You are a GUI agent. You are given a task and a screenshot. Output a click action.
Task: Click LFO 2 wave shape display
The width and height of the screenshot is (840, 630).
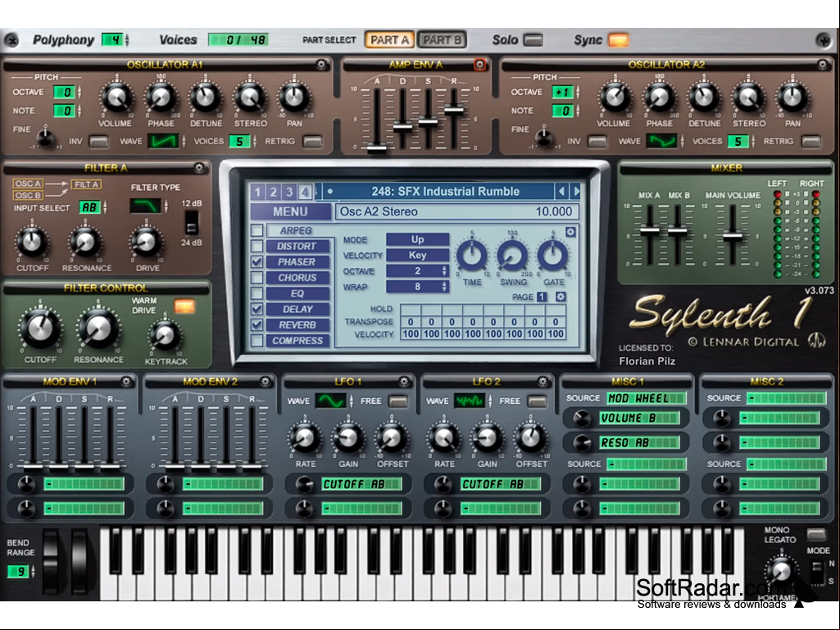pos(470,401)
